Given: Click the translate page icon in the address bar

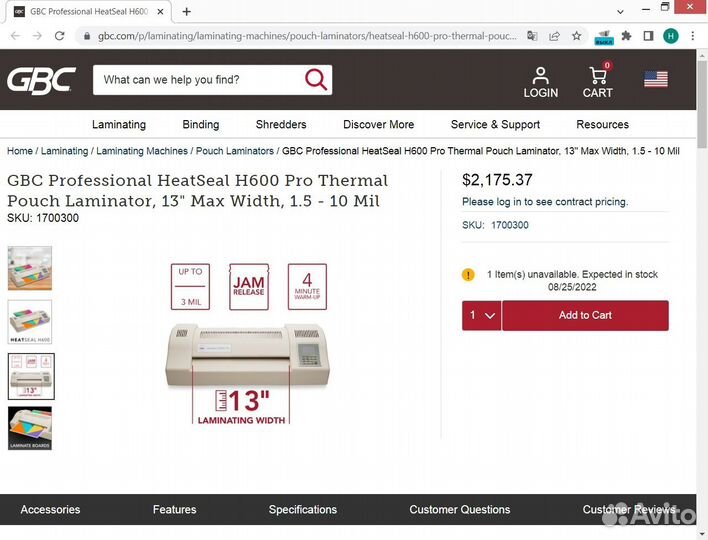Looking at the screenshot, I should (x=532, y=36).
